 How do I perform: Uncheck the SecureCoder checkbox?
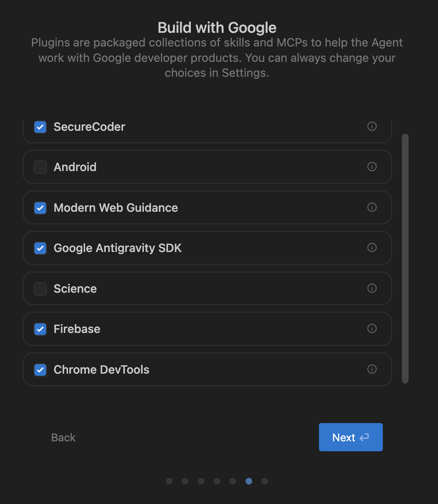pyautogui.click(x=40, y=127)
